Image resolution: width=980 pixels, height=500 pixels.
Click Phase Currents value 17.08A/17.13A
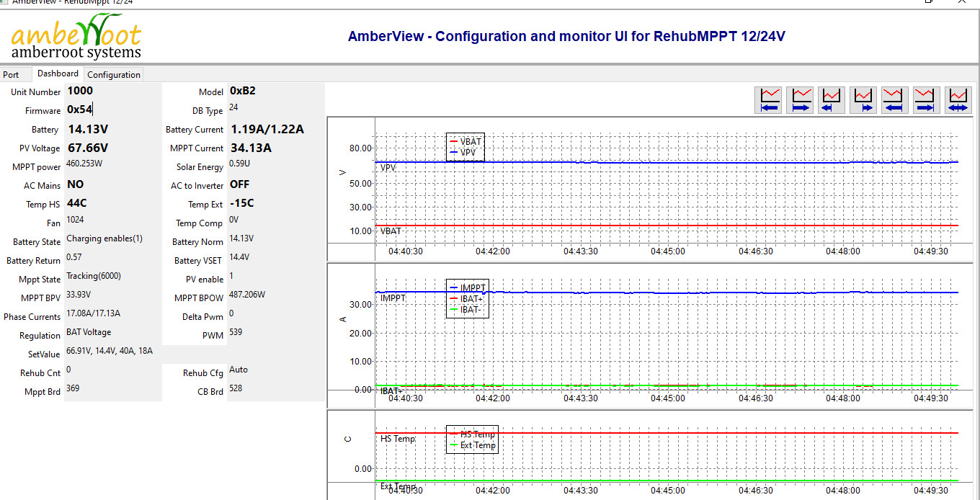pyautogui.click(x=94, y=313)
